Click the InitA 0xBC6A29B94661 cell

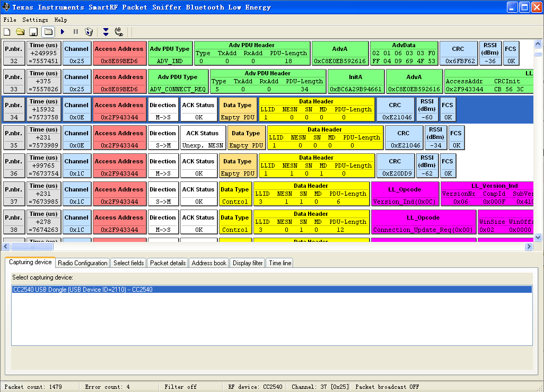(355, 81)
